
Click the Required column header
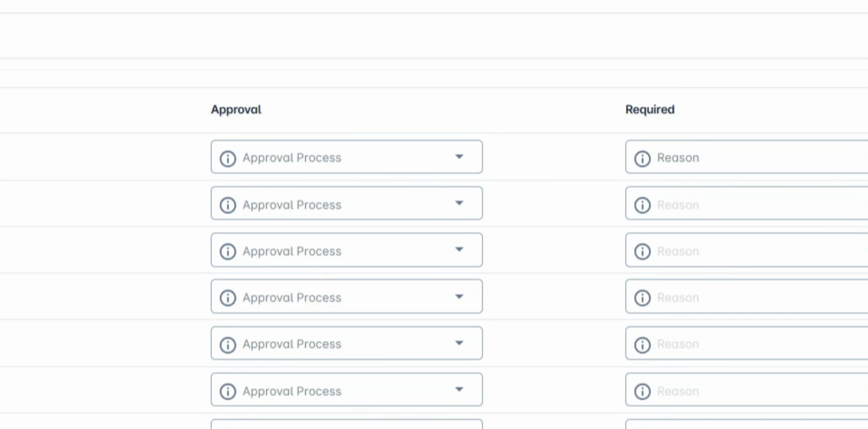[x=650, y=110]
